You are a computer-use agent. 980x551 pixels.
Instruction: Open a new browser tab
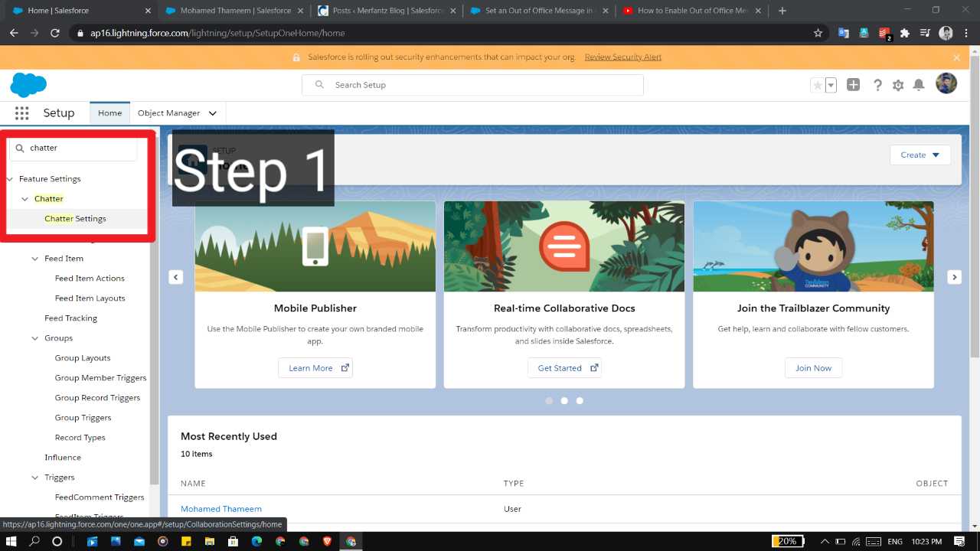(782, 11)
